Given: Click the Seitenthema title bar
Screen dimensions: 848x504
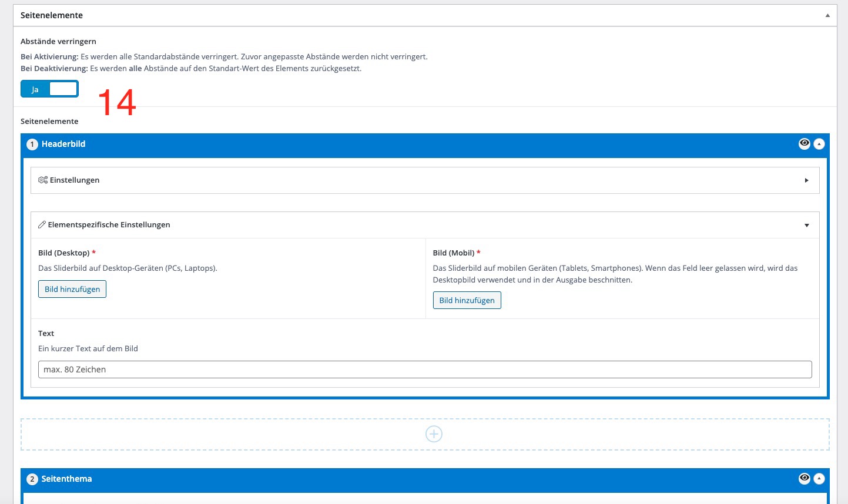Looking at the screenshot, I should [411, 479].
